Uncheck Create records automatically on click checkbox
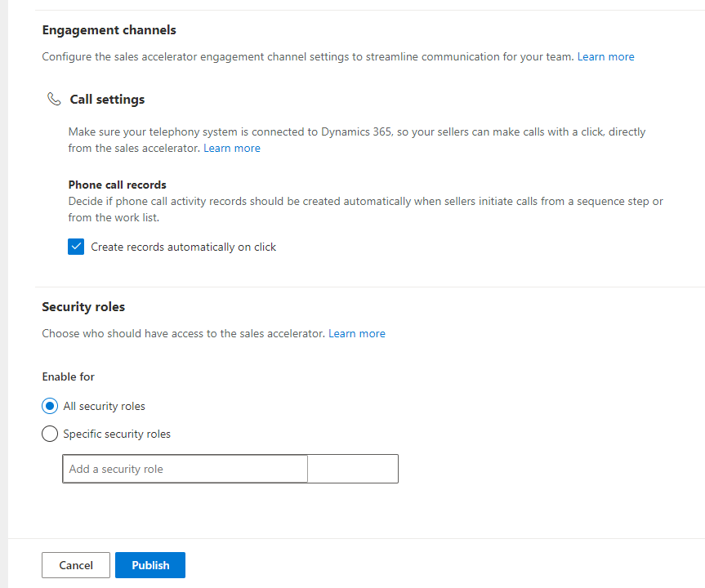The image size is (705, 588). [x=76, y=247]
